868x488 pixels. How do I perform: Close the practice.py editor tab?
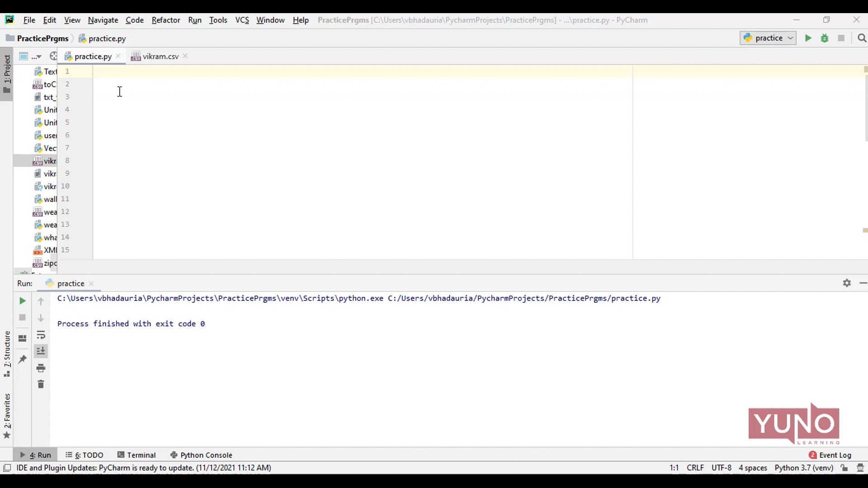(x=118, y=56)
